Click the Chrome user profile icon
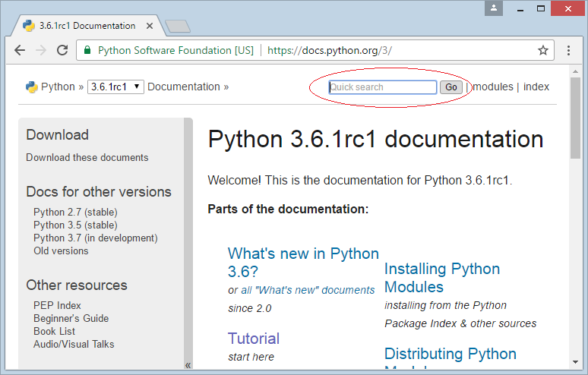588x375 pixels. pyautogui.click(x=494, y=8)
